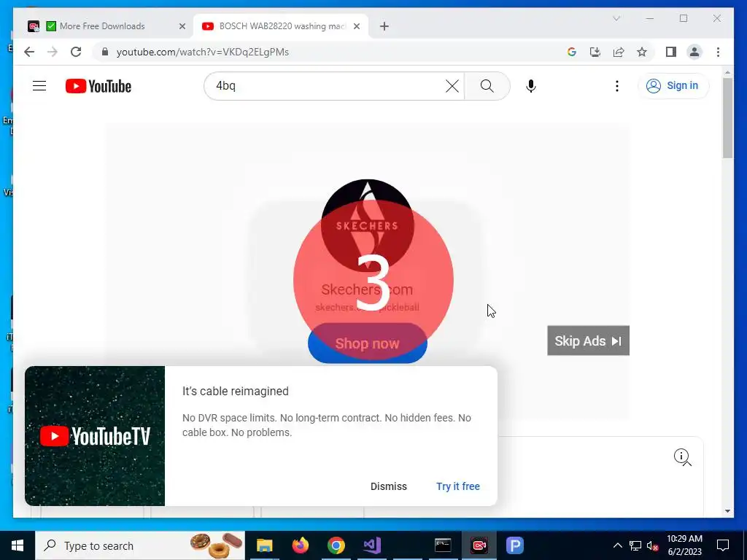Launch Firefox from taskbar
Image resolution: width=747 pixels, height=560 pixels.
click(x=300, y=545)
